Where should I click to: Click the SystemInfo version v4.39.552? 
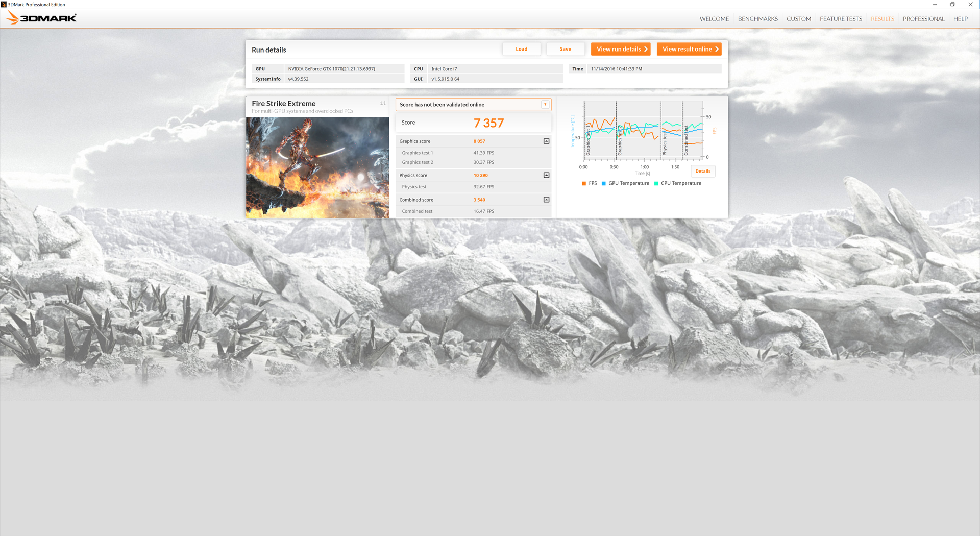click(298, 79)
